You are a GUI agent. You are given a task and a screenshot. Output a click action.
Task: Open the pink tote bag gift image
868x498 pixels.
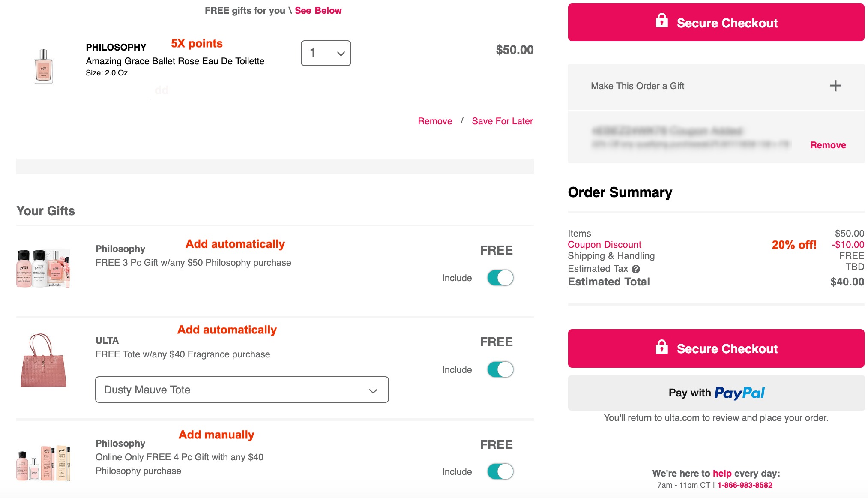[43, 360]
